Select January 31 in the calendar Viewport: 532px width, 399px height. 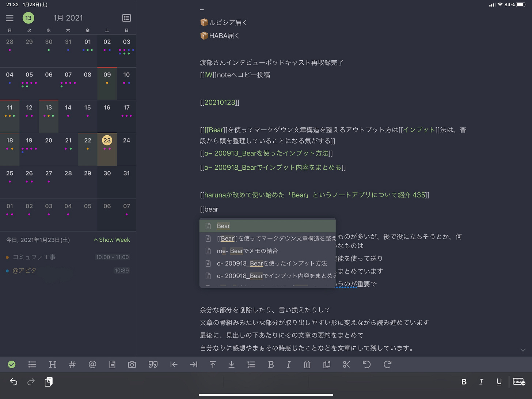(x=126, y=182)
